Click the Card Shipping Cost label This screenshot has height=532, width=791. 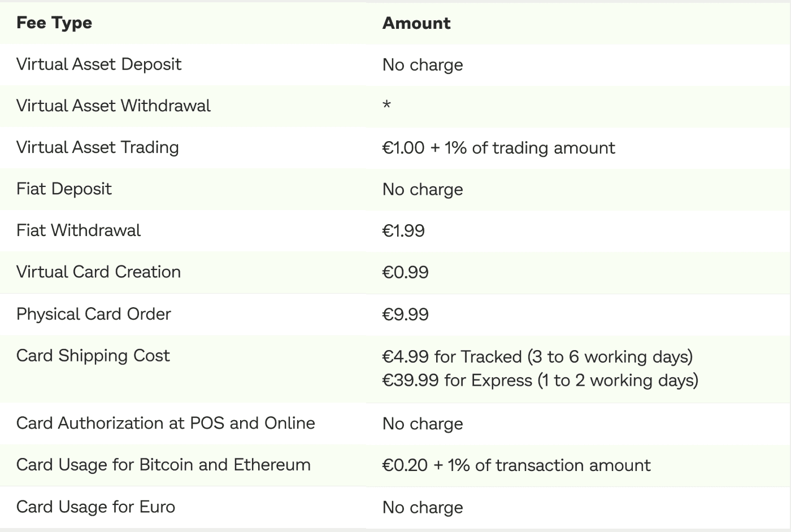pos(93,356)
